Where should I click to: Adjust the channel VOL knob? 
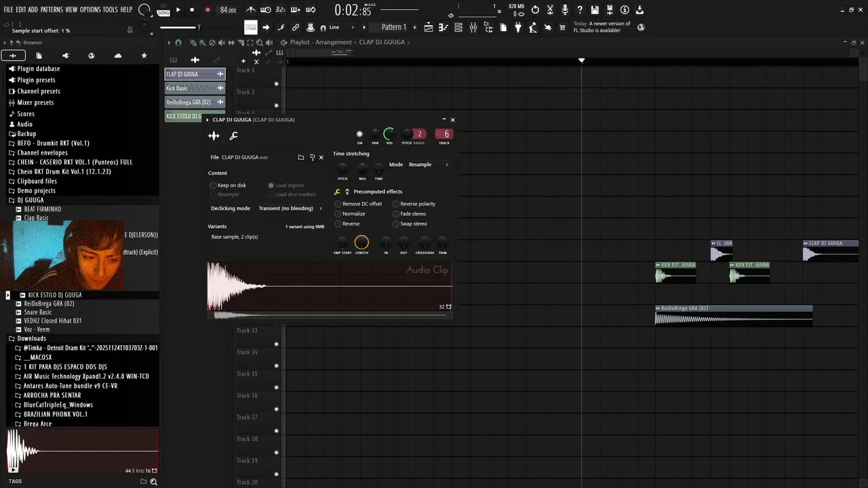coord(389,134)
